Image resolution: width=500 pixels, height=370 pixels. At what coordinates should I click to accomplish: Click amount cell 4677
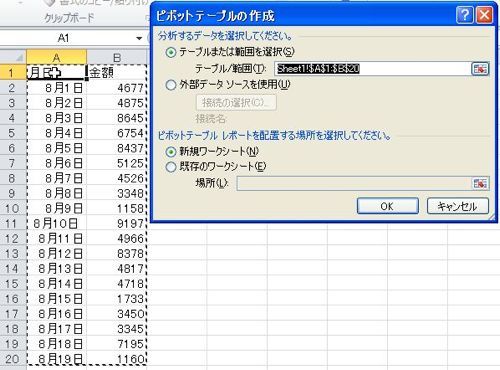pos(117,88)
